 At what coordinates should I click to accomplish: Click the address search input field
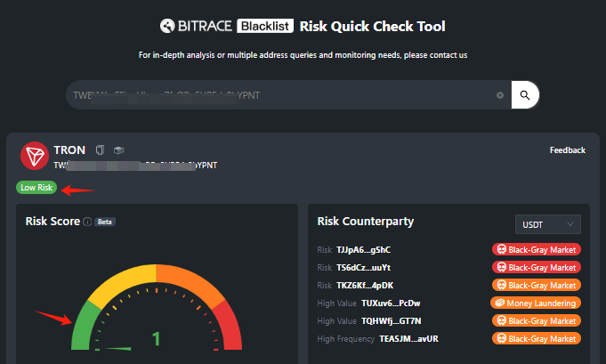[x=288, y=95]
